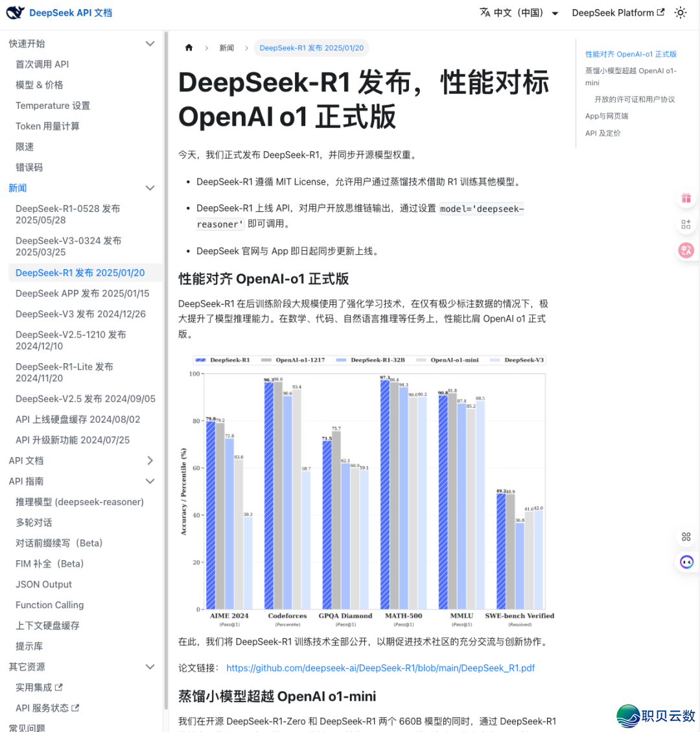
Task: Click the 蒸馏小模型超越 OpenAI o1-mini heading
Action: pos(277,696)
